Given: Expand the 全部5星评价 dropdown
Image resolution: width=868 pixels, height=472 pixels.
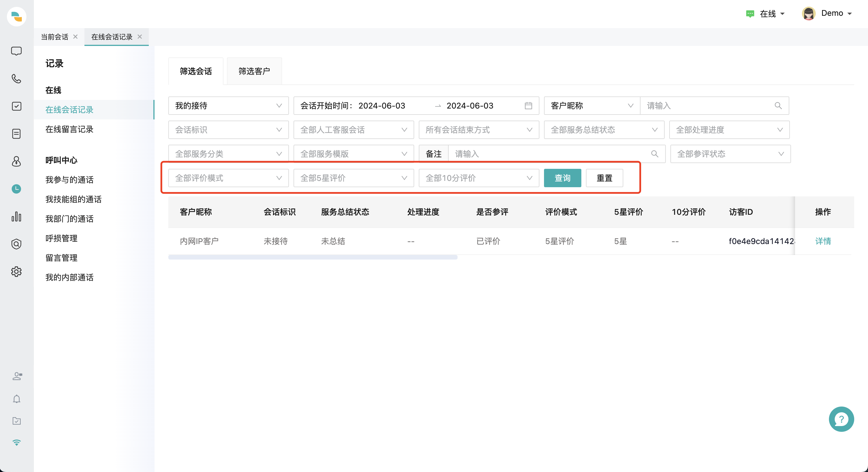Looking at the screenshot, I should point(354,178).
